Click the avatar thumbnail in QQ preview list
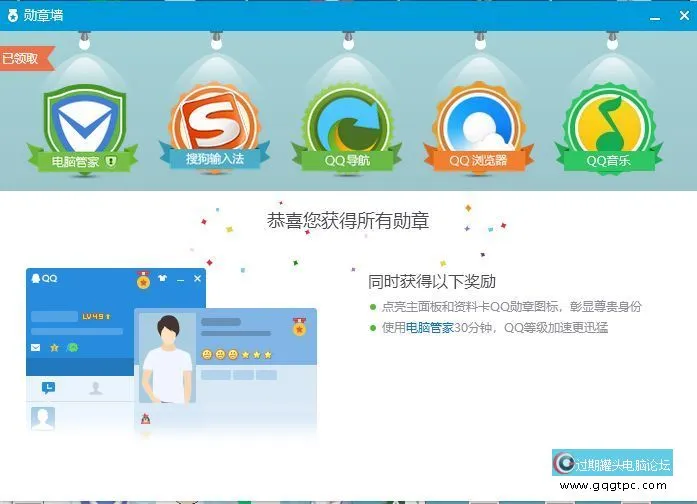 pos(43,418)
